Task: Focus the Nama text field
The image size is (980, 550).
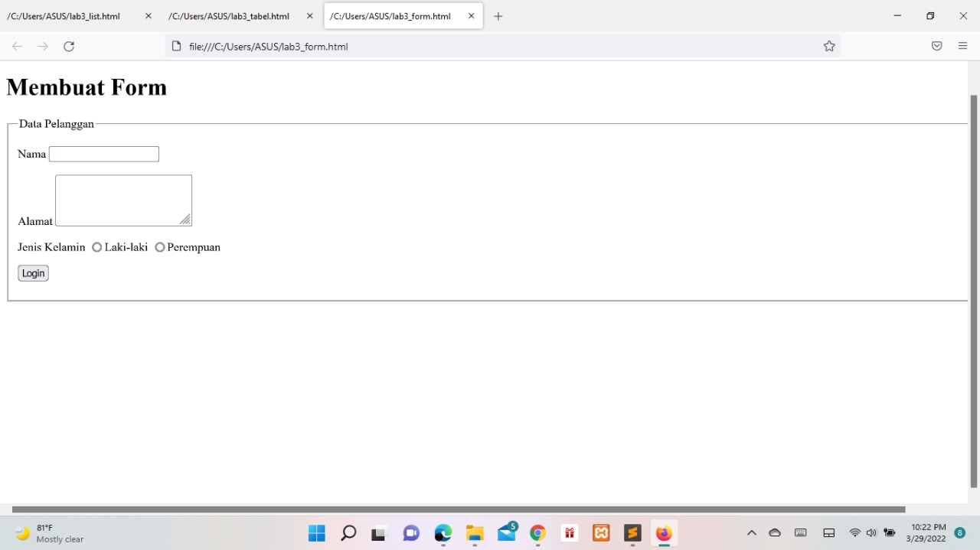Action: point(104,154)
